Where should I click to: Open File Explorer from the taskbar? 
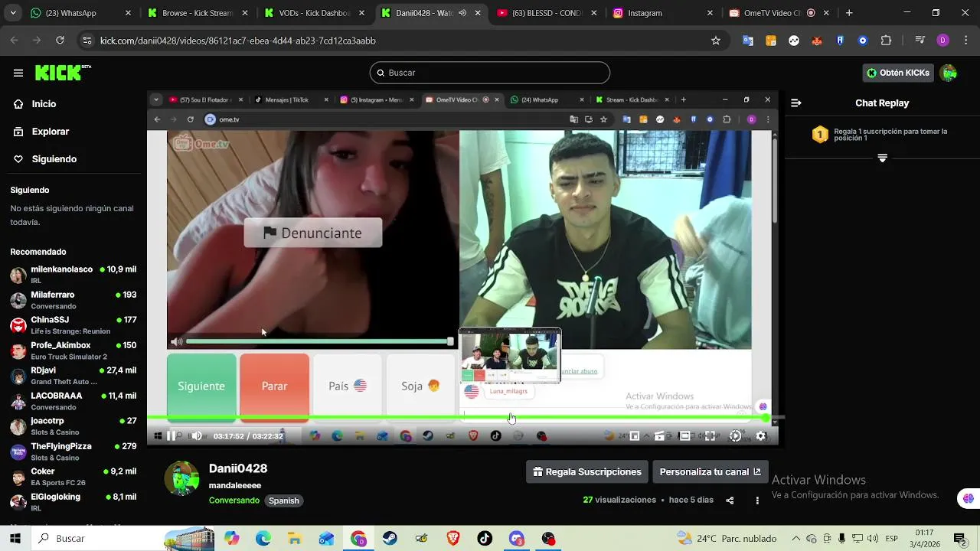(295, 539)
